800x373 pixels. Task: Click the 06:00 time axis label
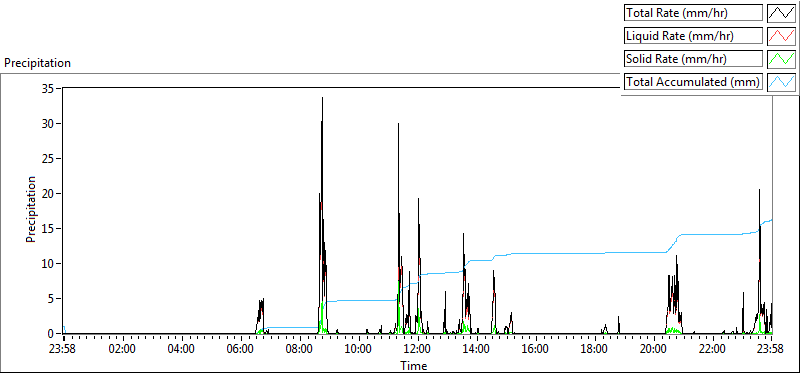coord(240,350)
